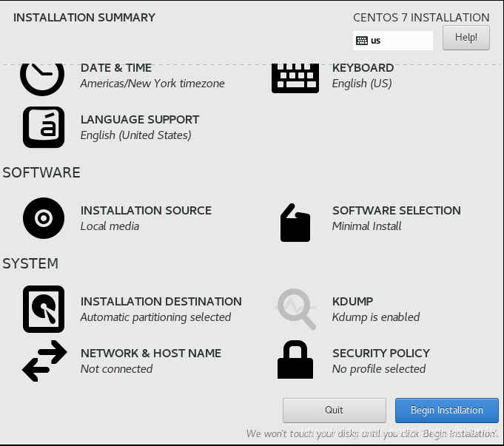Click the Help! button
The width and height of the screenshot is (504, 446).
(466, 38)
